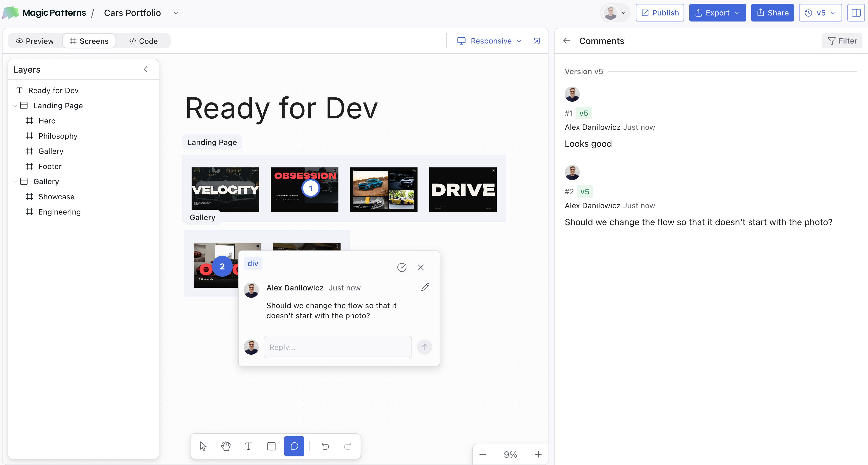This screenshot has width=868, height=465.
Task: Click the v5 badge on comment #2
Action: [585, 192]
